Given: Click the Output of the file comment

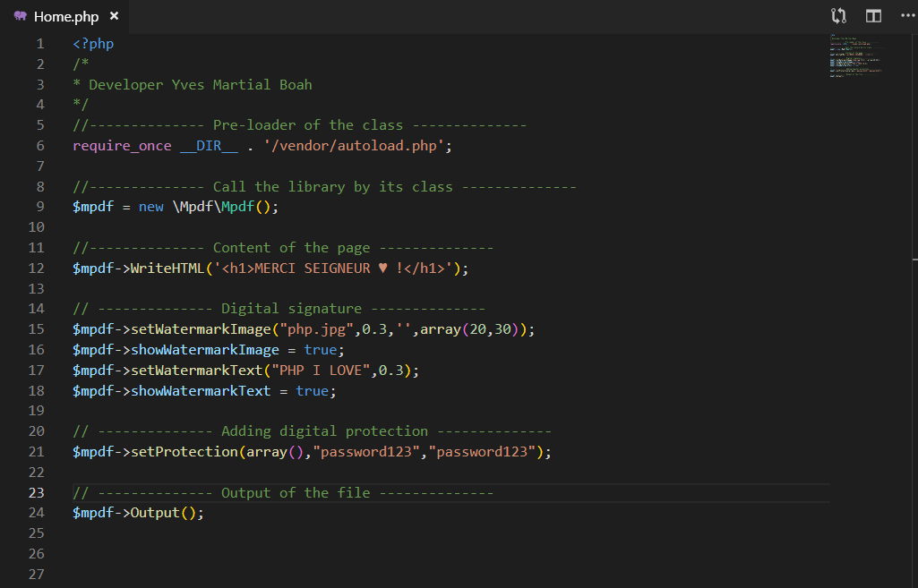Looking at the screenshot, I should [x=283, y=492].
